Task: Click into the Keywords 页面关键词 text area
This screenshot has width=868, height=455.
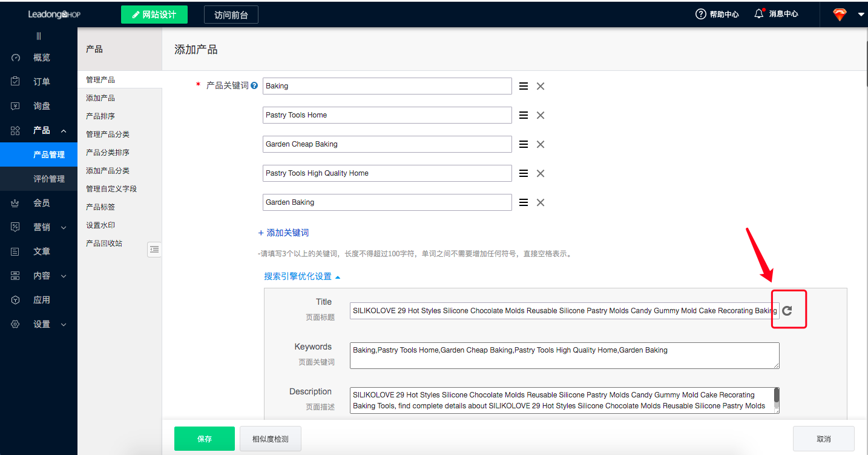Action: (x=564, y=356)
